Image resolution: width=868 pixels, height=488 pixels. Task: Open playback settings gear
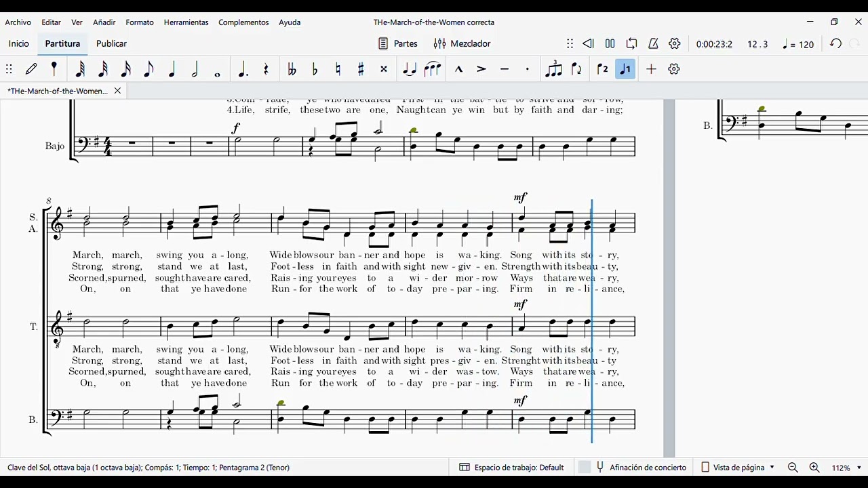(675, 43)
